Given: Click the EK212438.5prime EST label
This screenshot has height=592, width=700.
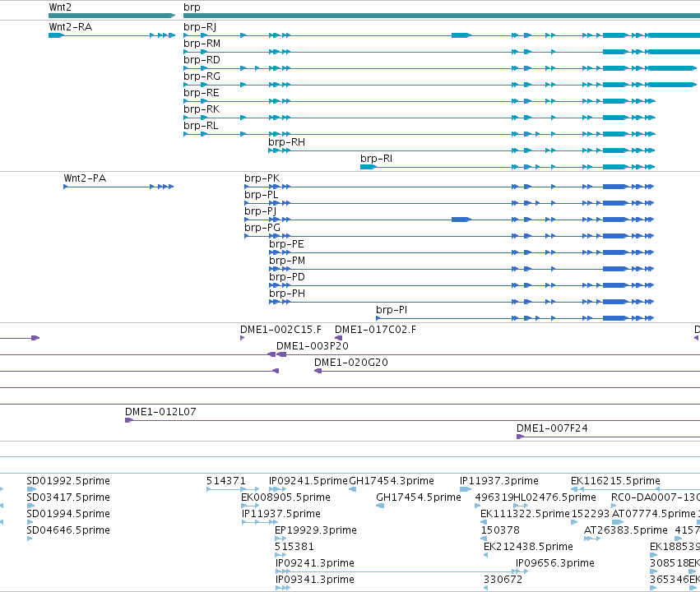Looking at the screenshot, I should pyautogui.click(x=528, y=547).
